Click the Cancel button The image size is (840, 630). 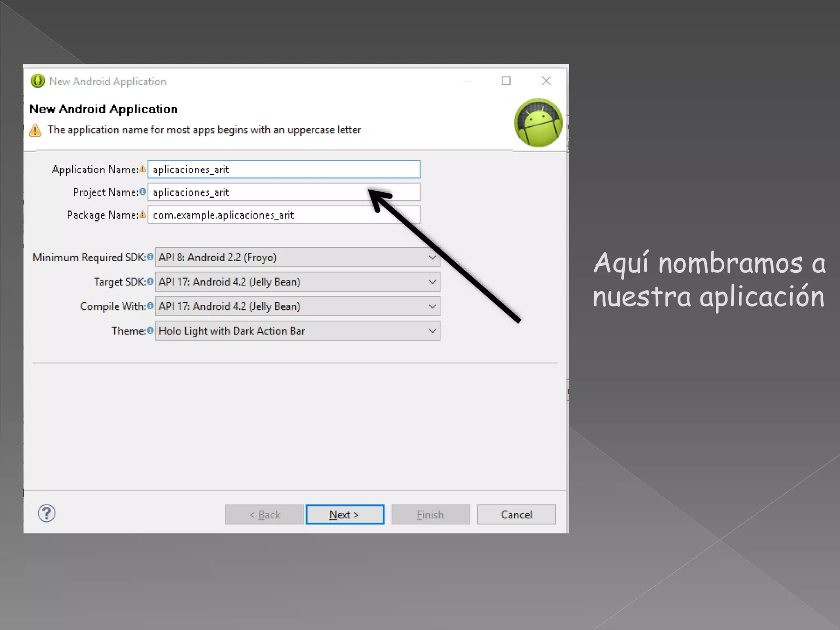point(516,514)
